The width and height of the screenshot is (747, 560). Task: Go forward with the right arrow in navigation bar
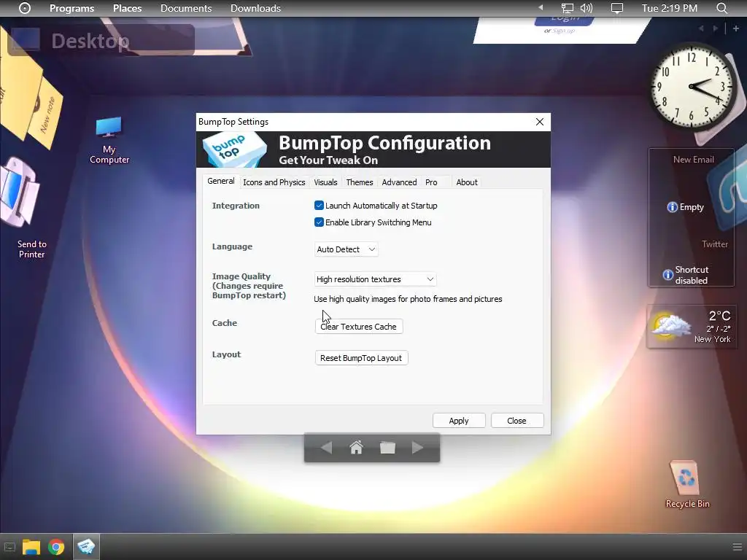tap(417, 448)
